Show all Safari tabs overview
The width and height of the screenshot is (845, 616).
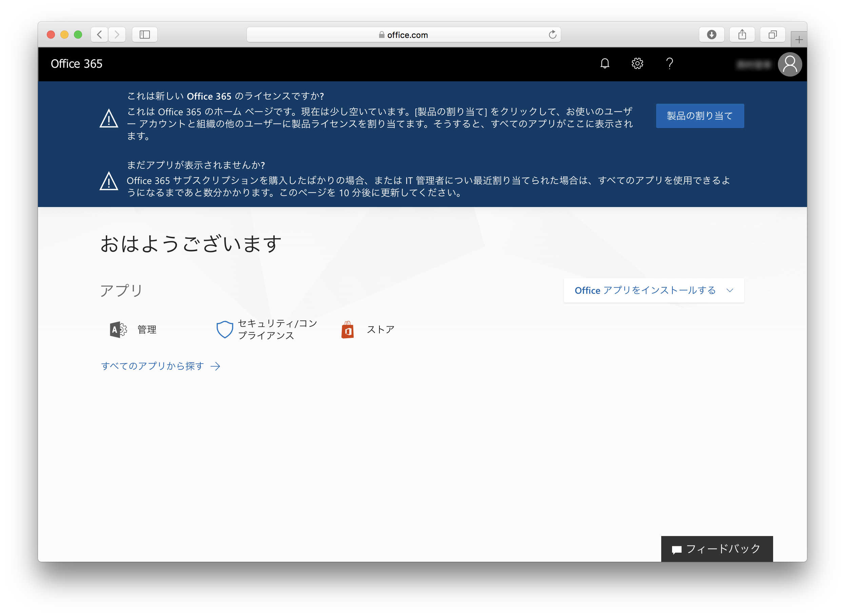(x=773, y=35)
